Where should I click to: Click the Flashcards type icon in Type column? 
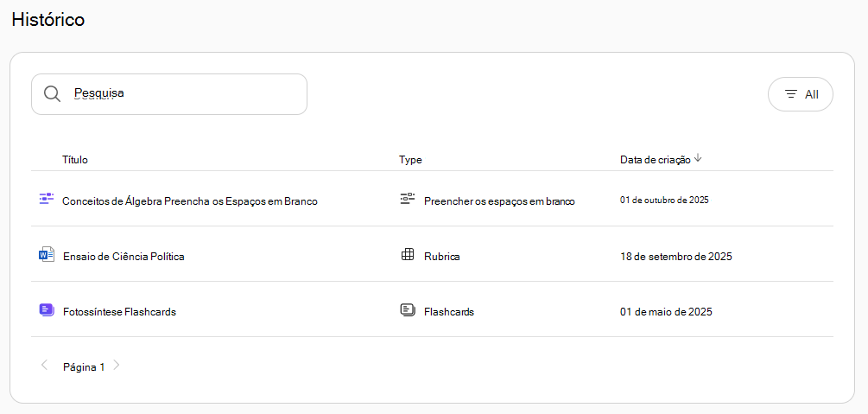click(408, 310)
